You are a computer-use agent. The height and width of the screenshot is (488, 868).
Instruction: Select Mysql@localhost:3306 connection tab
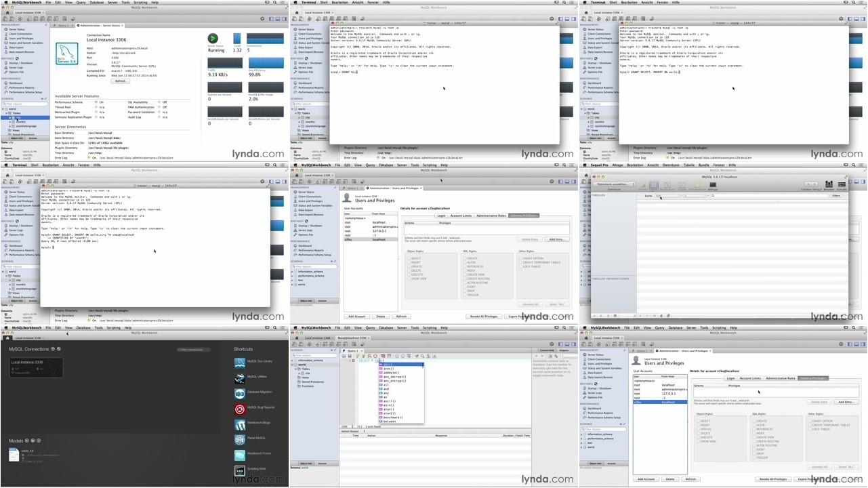[352, 338]
